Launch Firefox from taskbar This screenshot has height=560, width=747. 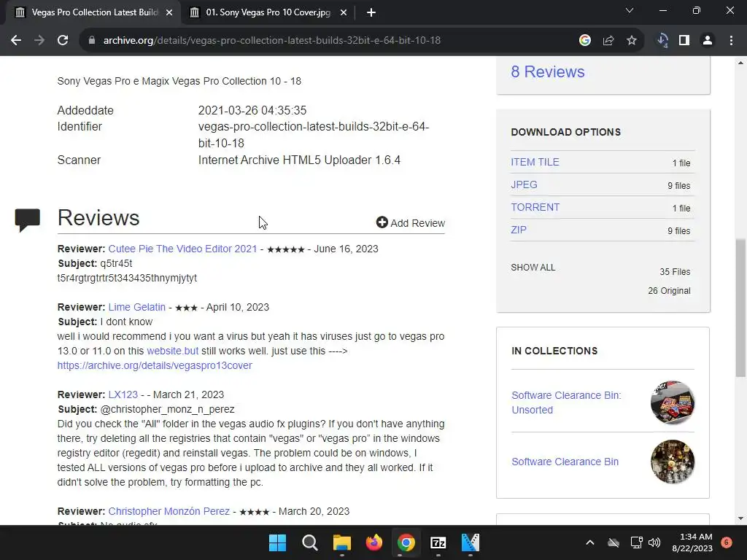coord(374,542)
